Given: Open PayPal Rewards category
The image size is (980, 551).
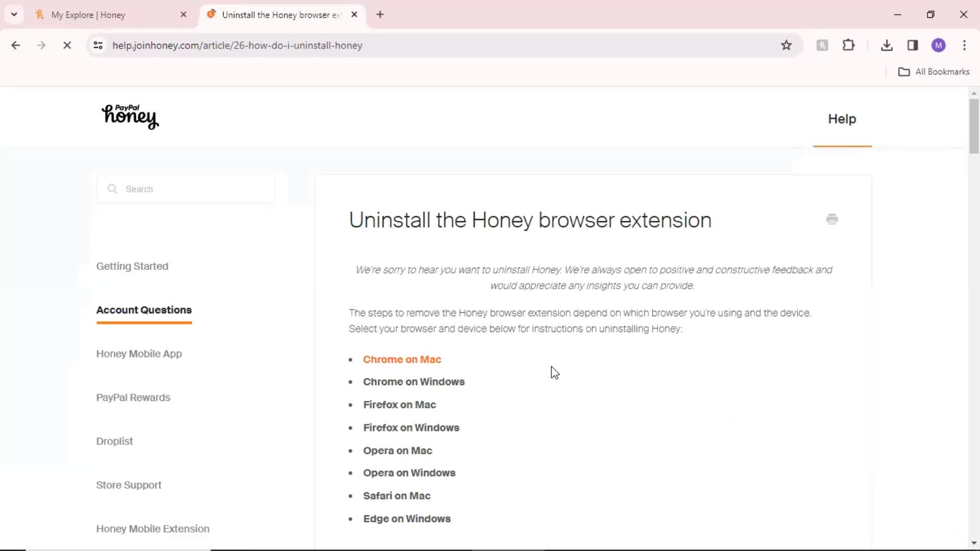Looking at the screenshot, I should (133, 398).
